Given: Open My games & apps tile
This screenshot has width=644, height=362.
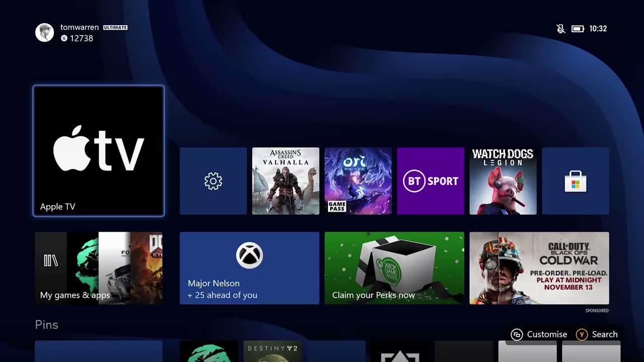Looking at the screenshot, I should pos(99,268).
